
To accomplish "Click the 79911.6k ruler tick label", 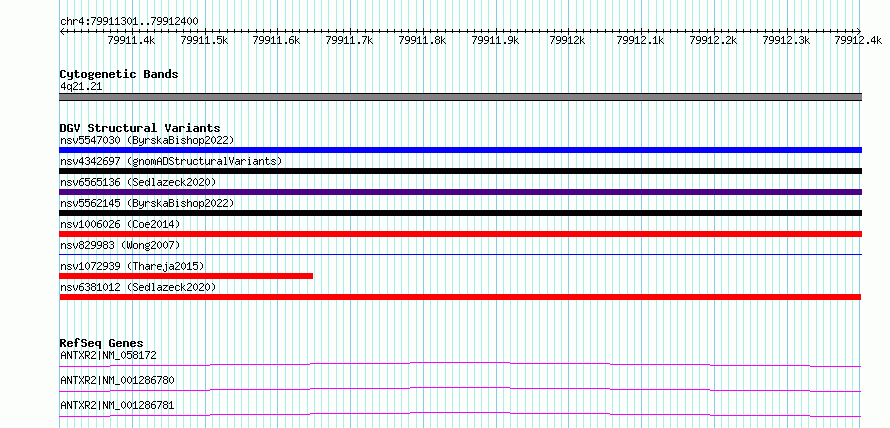I will pos(276,40).
